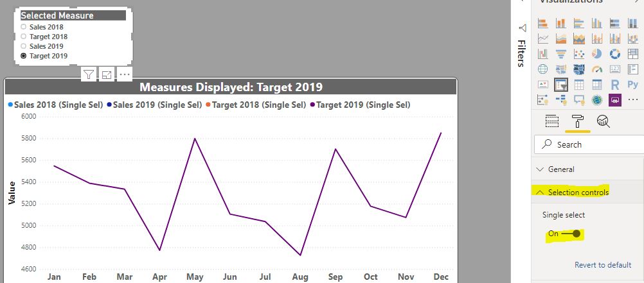Select the Card (123) visualization

(615, 69)
